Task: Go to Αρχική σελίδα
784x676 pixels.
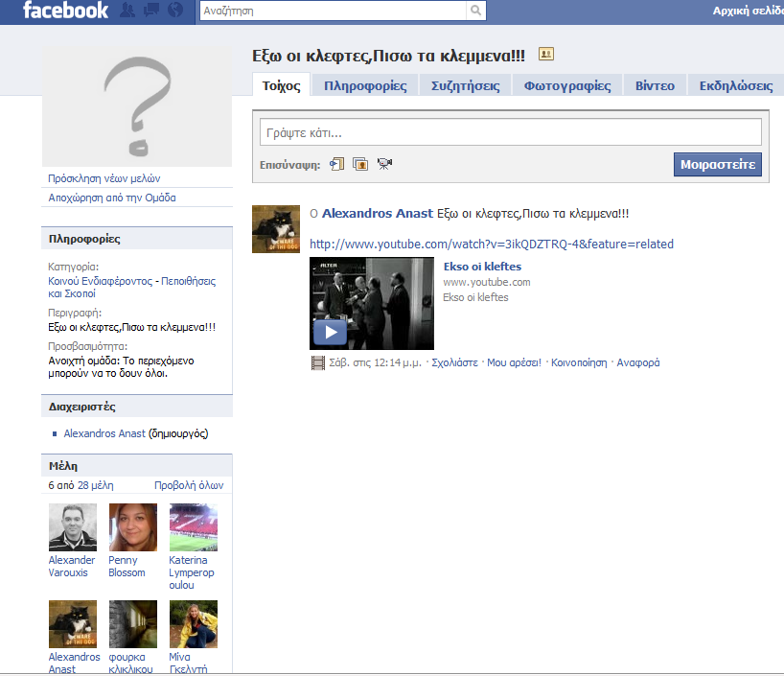Action: 748,11
